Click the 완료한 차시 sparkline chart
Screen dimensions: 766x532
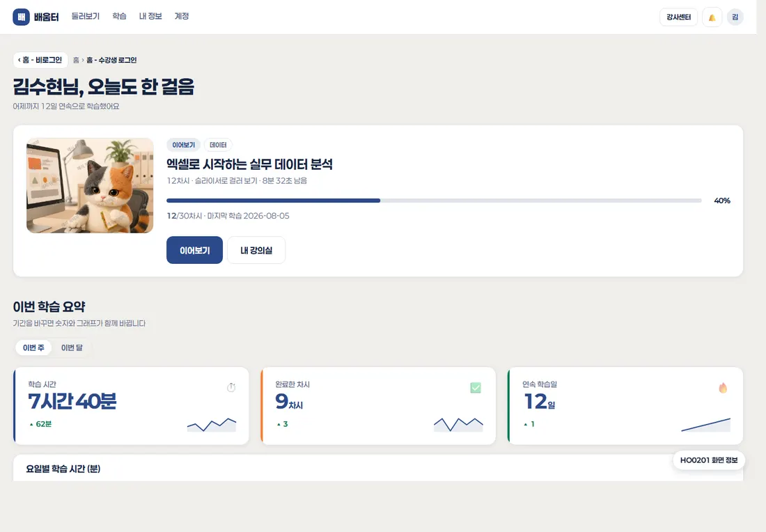(x=458, y=425)
